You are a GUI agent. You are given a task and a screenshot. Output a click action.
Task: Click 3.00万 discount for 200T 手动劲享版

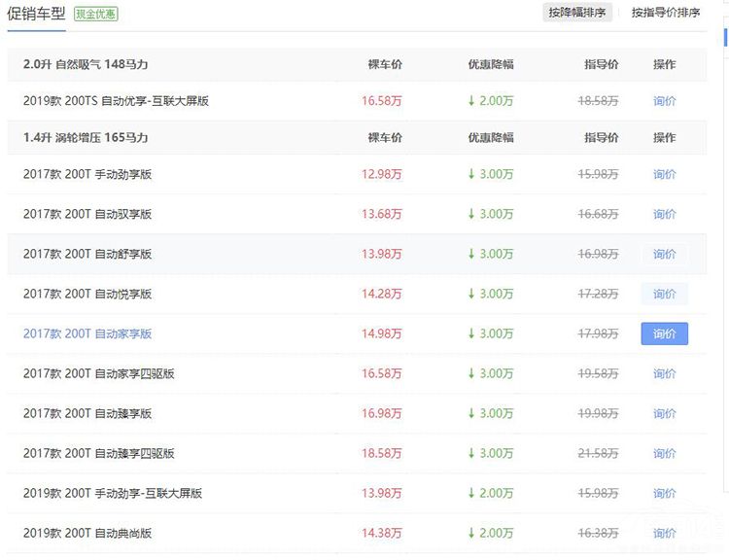(491, 174)
